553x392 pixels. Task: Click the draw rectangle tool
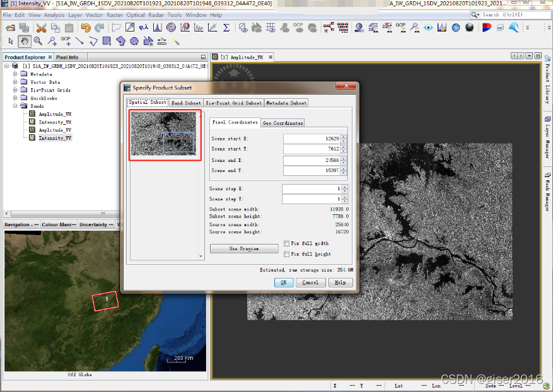pyautogui.click(x=107, y=41)
